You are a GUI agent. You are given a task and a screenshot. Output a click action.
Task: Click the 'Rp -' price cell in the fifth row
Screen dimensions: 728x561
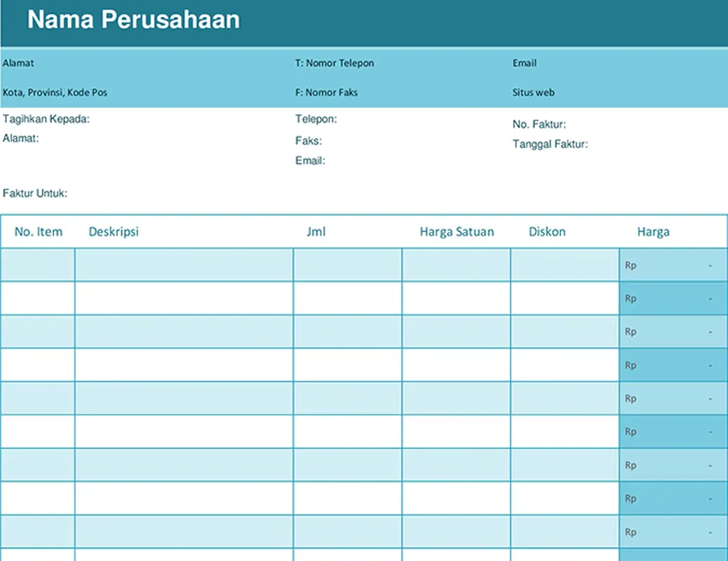(x=673, y=398)
